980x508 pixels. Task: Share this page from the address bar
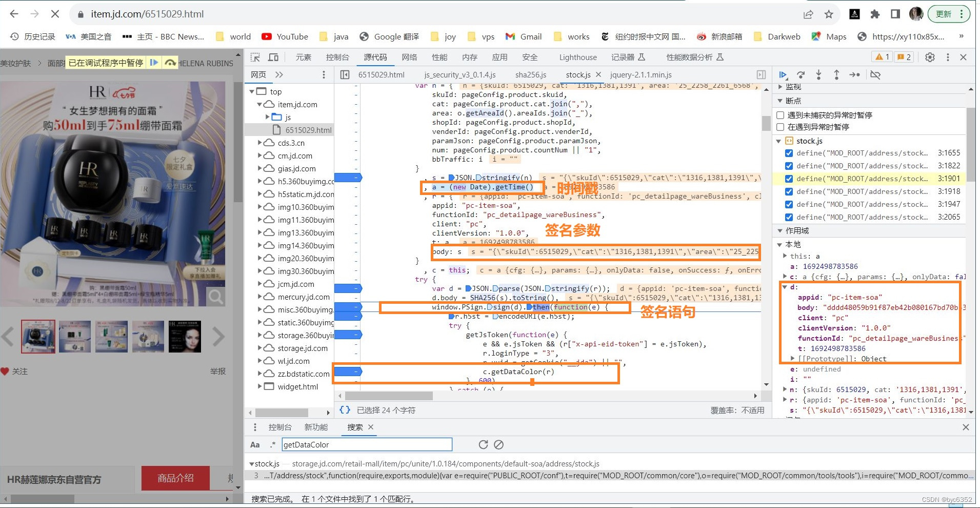tap(808, 14)
